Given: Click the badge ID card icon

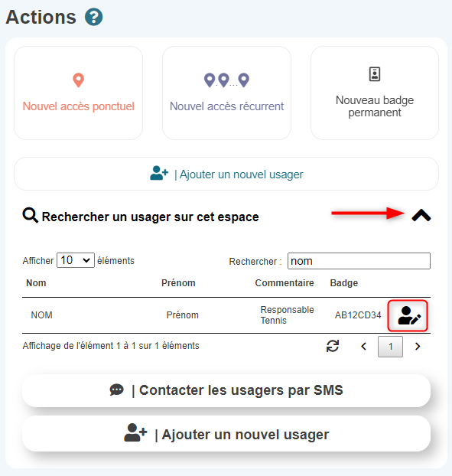Looking at the screenshot, I should pos(375,74).
